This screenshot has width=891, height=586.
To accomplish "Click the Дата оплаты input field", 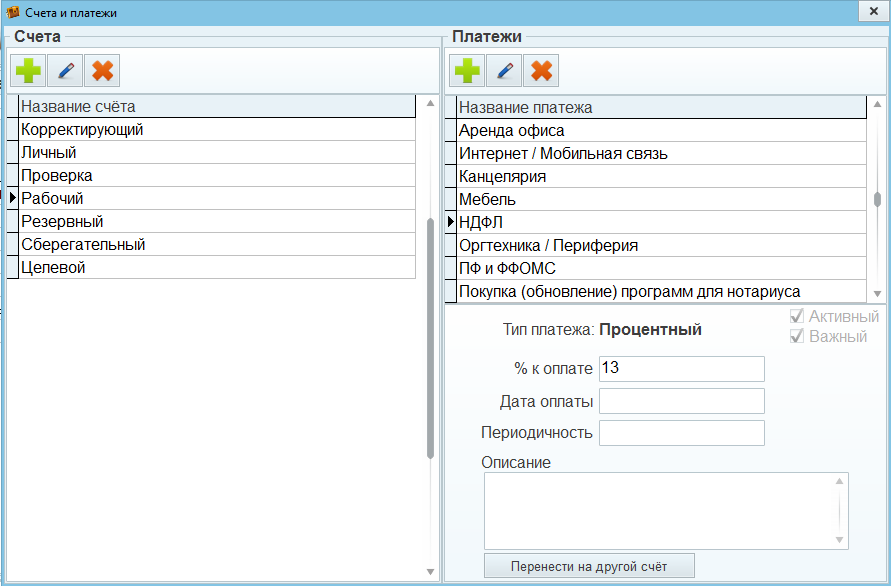I will coord(681,401).
